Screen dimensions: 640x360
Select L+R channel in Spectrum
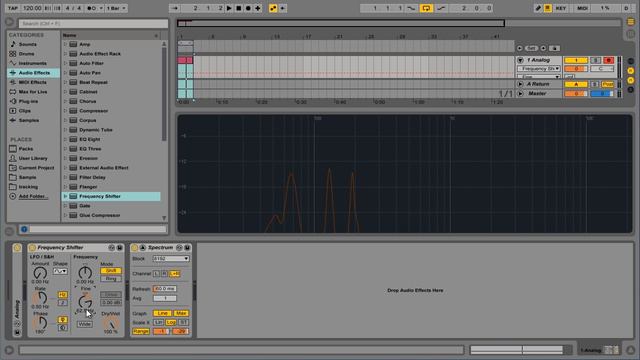pyautogui.click(x=174, y=274)
